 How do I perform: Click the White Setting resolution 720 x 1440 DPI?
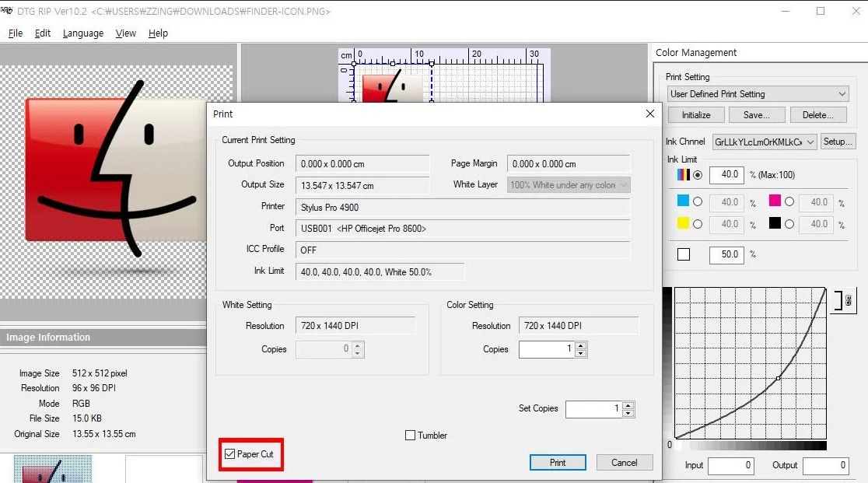pyautogui.click(x=355, y=326)
